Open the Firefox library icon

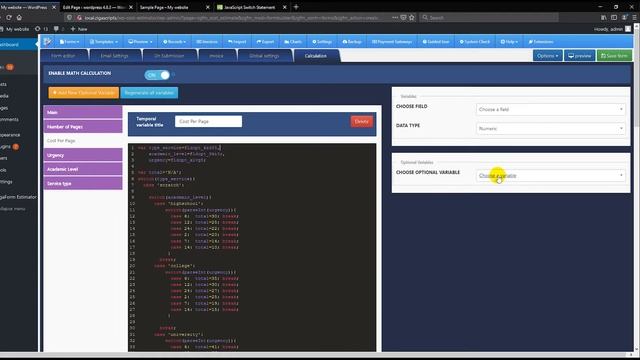coord(603,18)
